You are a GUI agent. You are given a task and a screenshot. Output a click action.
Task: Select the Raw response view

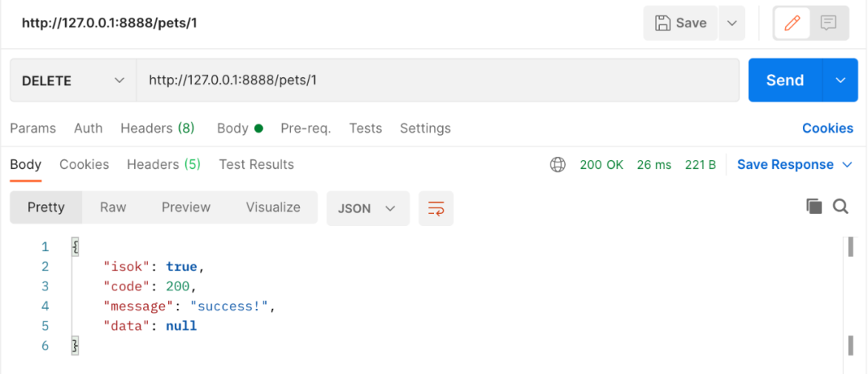pyautogui.click(x=113, y=208)
